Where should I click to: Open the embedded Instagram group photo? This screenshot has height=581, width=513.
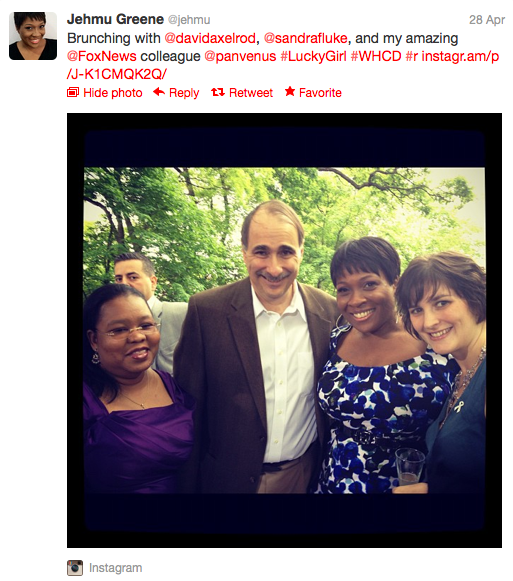tap(284, 330)
